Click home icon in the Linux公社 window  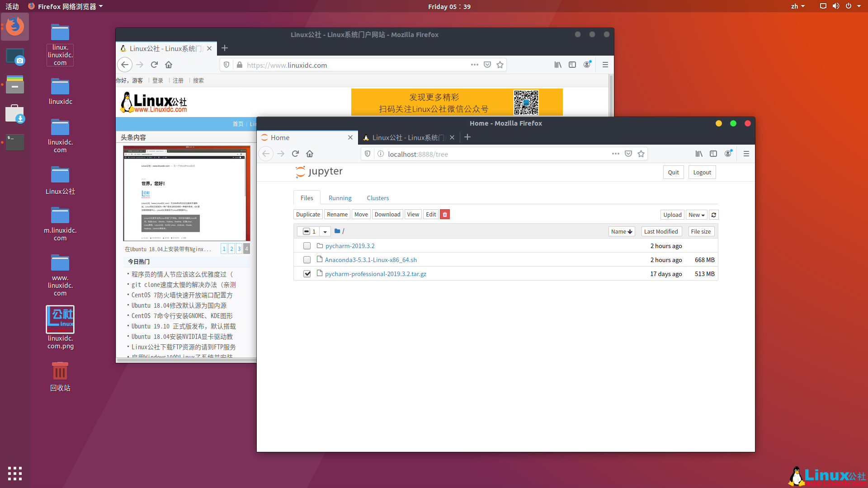(x=169, y=65)
